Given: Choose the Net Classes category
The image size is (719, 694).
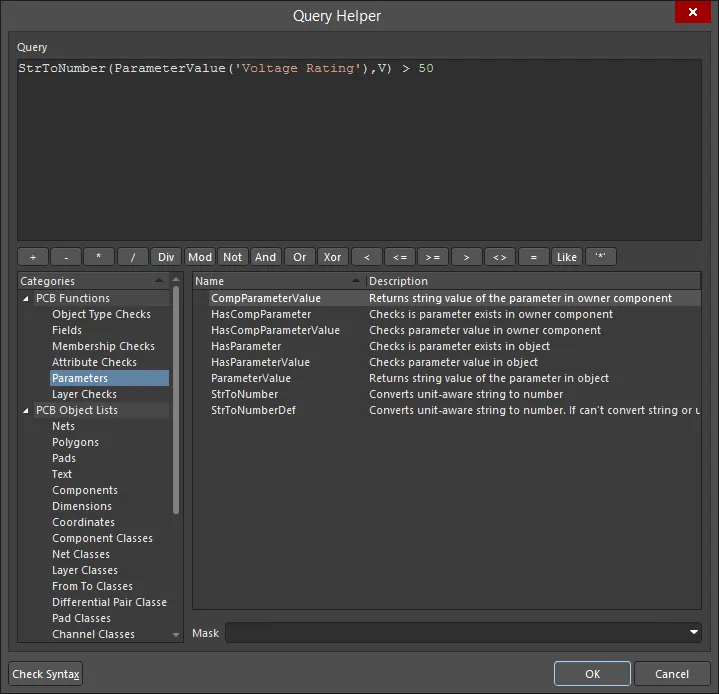Looking at the screenshot, I should click(x=81, y=554).
